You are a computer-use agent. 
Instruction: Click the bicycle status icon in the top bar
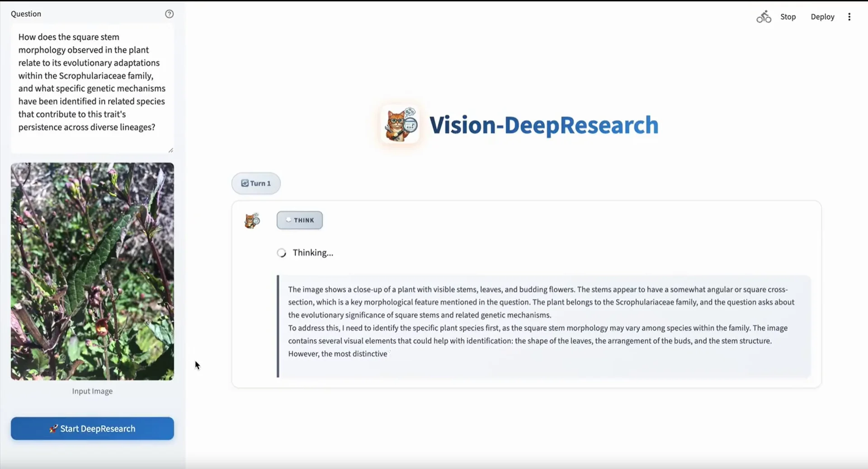(764, 17)
